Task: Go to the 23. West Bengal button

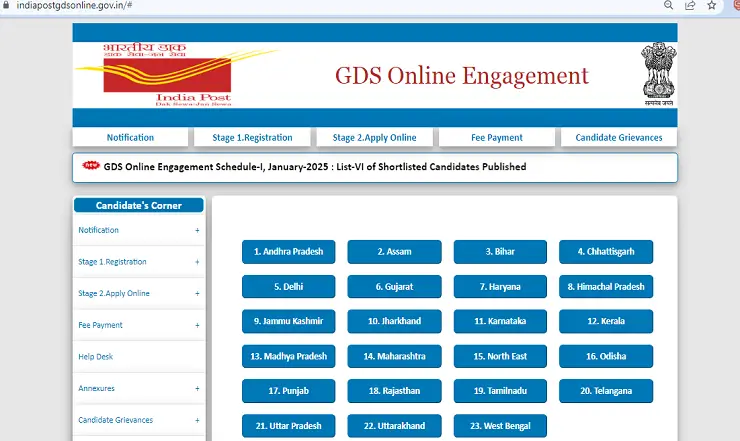Action: coord(500,426)
